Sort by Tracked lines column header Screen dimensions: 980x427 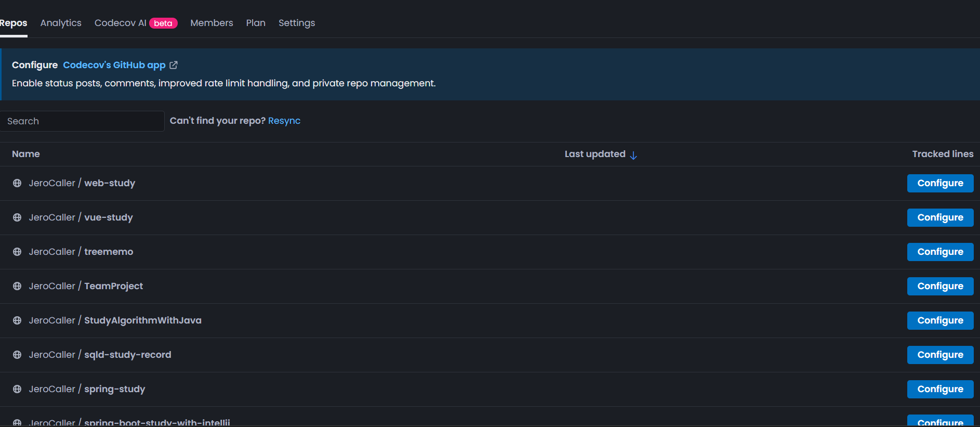click(x=943, y=154)
